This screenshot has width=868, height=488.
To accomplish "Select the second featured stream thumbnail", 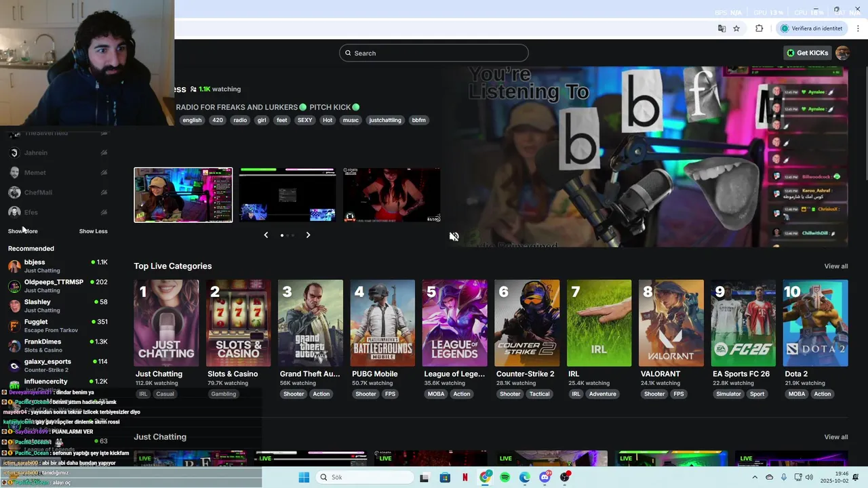I will [288, 195].
